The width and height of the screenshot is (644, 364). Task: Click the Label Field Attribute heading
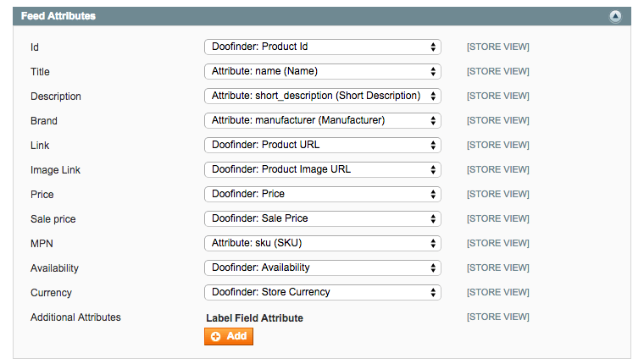pos(254,318)
